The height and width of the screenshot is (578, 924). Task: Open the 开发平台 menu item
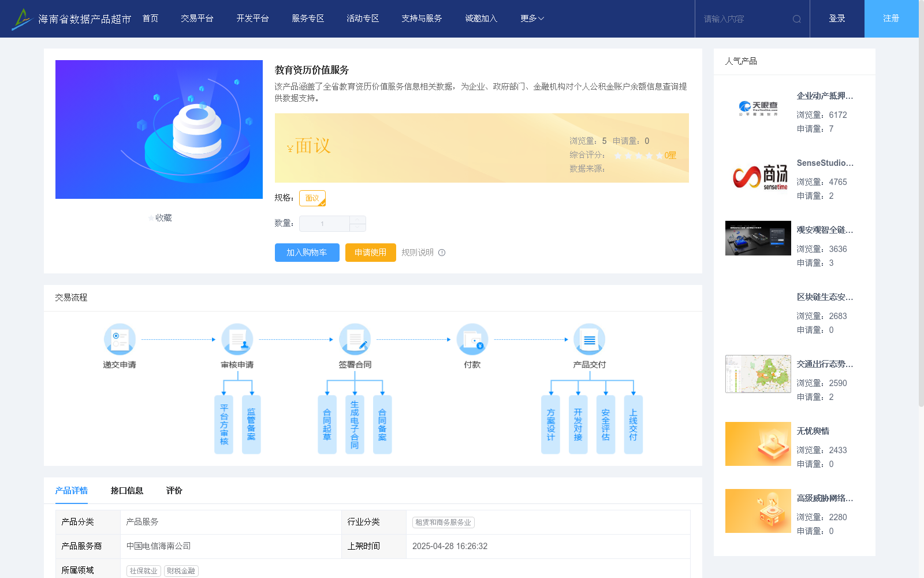(x=252, y=18)
